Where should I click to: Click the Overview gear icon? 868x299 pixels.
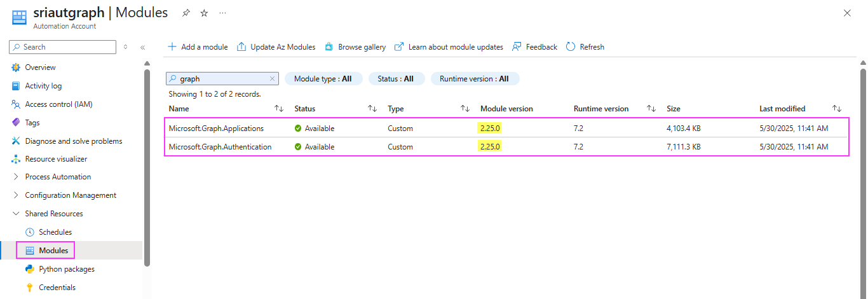coord(16,67)
